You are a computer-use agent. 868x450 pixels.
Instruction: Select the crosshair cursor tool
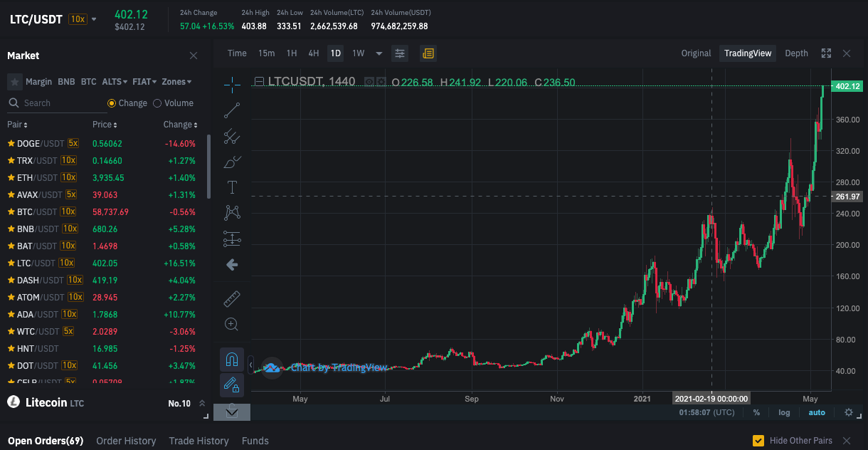[232, 84]
